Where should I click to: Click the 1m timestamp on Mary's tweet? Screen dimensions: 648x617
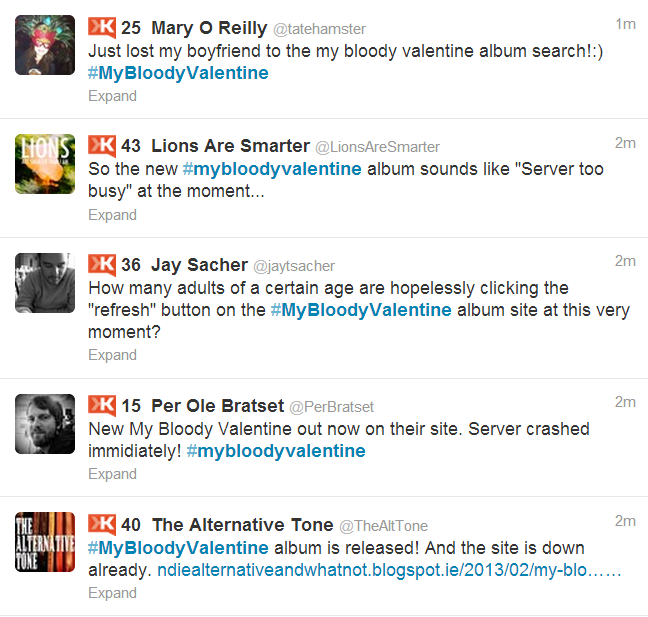click(x=625, y=24)
